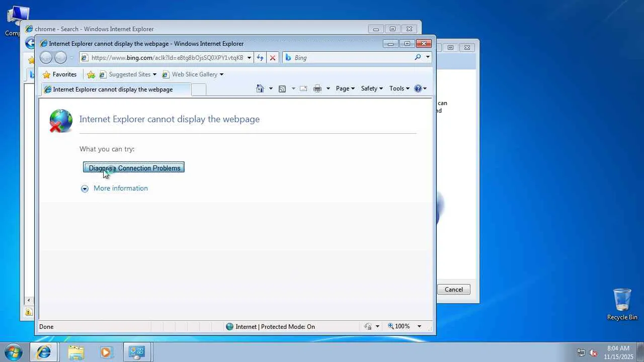This screenshot has height=362, width=644.
Task: Open the zoom level dropdown arrow
Action: tap(419, 326)
